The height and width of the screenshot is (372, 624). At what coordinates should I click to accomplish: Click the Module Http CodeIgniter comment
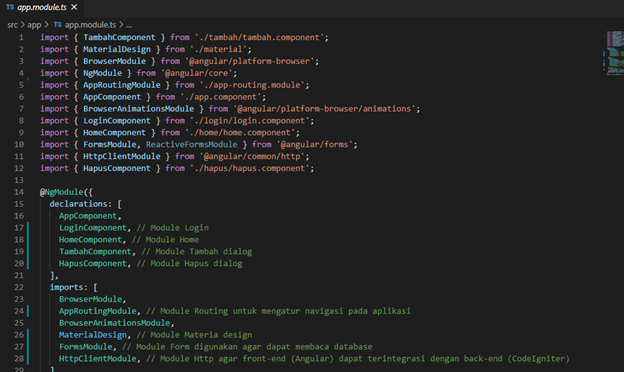(x=358, y=359)
